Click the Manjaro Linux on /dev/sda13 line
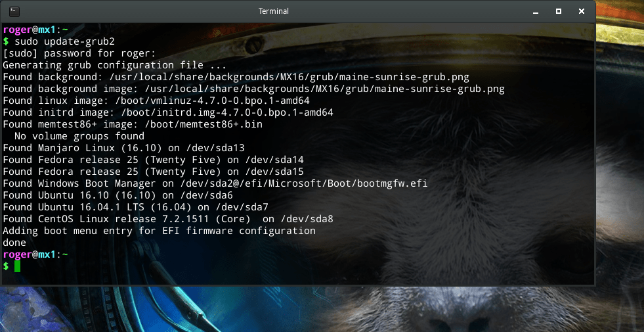Viewport: 644px width, 332px height. pos(123,148)
